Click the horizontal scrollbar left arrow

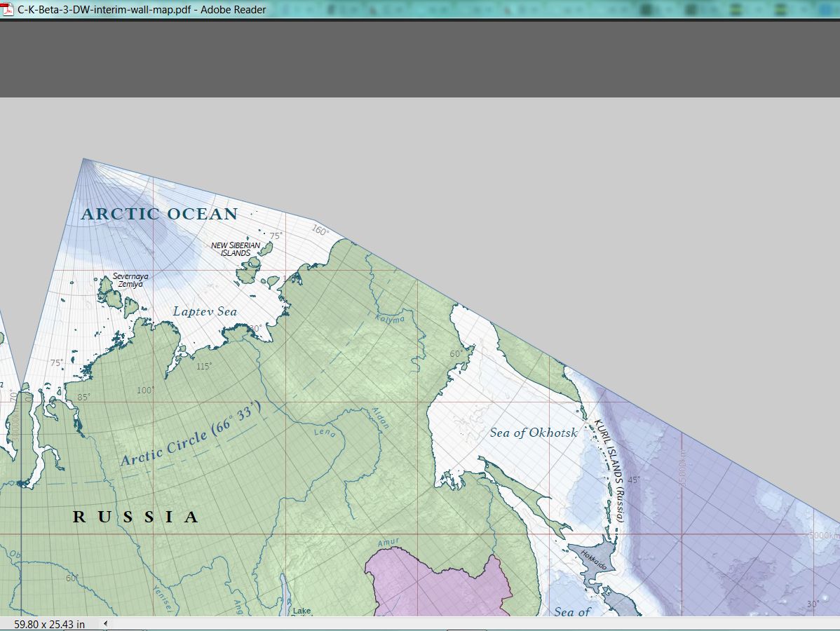click(106, 623)
